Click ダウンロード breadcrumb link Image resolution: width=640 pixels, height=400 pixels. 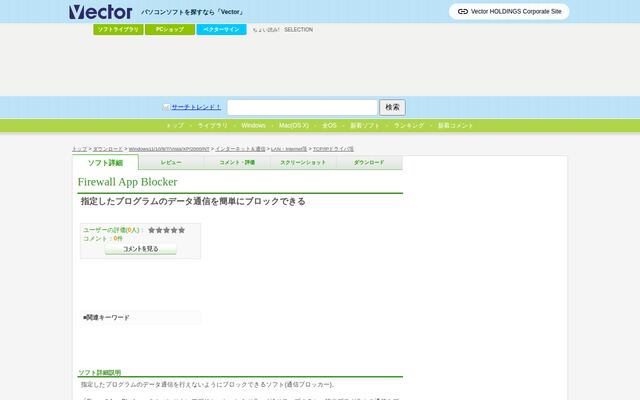pyautogui.click(x=108, y=149)
